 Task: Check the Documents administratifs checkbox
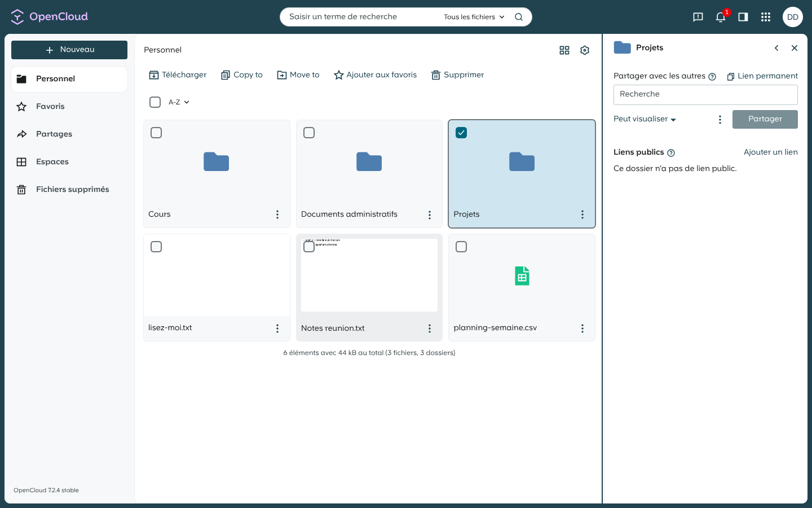309,133
